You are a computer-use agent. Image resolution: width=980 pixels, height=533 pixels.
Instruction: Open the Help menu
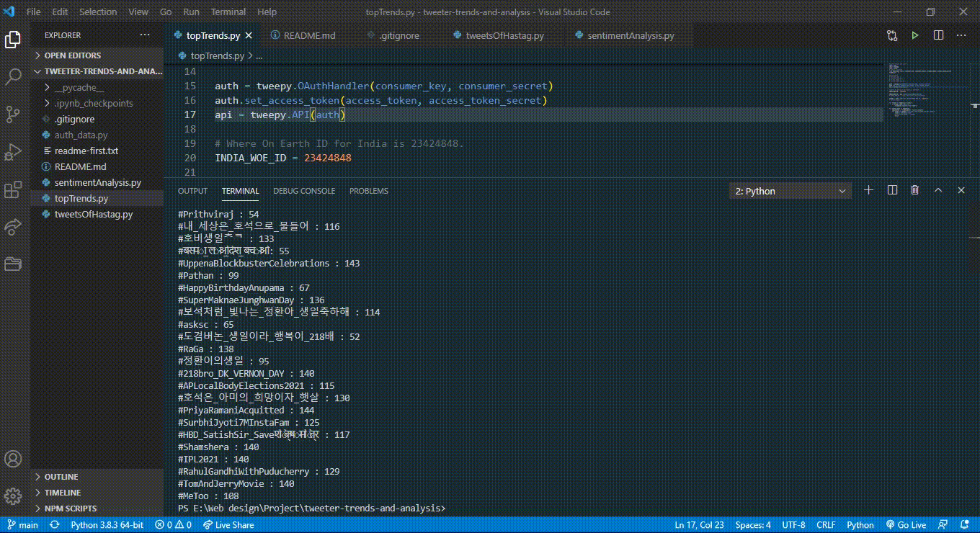pyautogui.click(x=267, y=12)
